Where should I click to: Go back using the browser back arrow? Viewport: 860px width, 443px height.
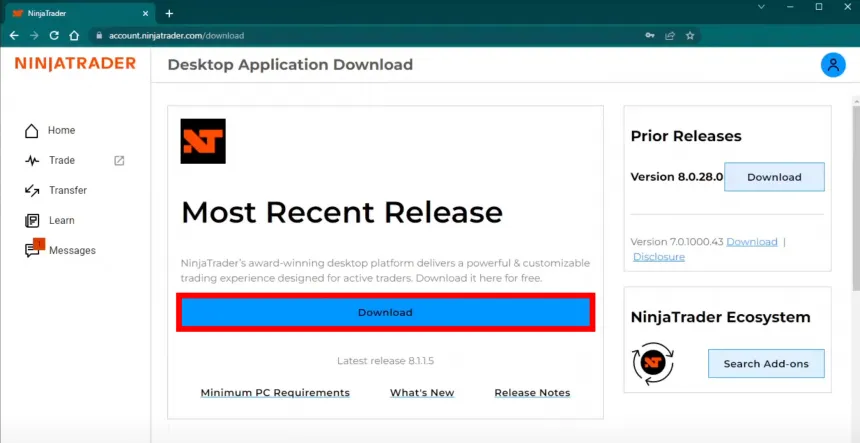(14, 35)
